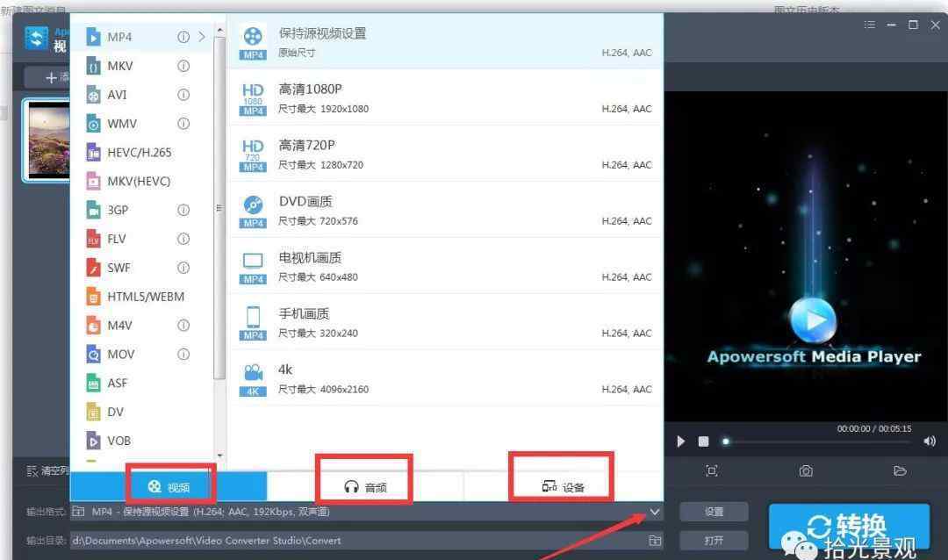Select the MP4 format in the list
This screenshot has height=560, width=948.
pos(141,37)
